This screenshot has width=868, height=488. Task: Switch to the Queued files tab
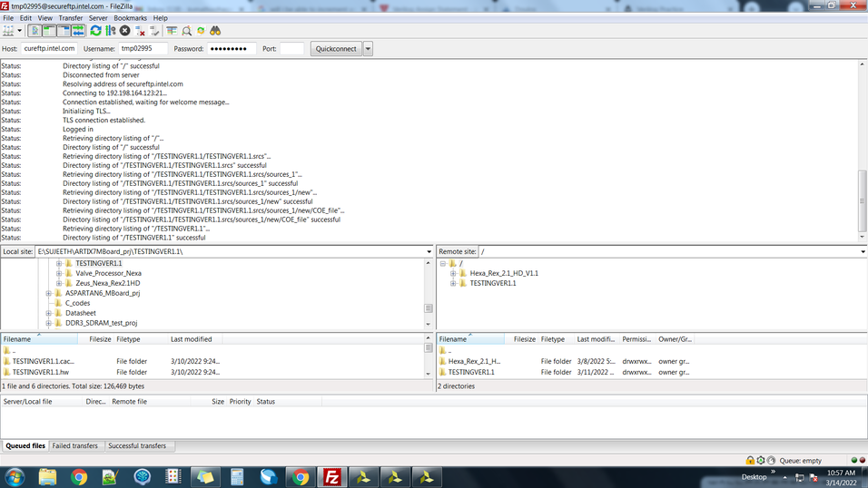(x=25, y=446)
